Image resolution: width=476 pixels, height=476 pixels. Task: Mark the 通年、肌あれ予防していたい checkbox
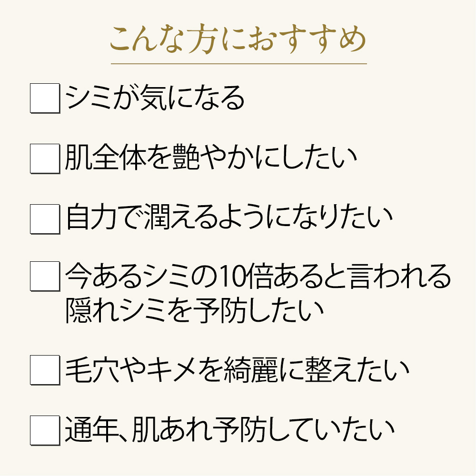click(x=45, y=430)
